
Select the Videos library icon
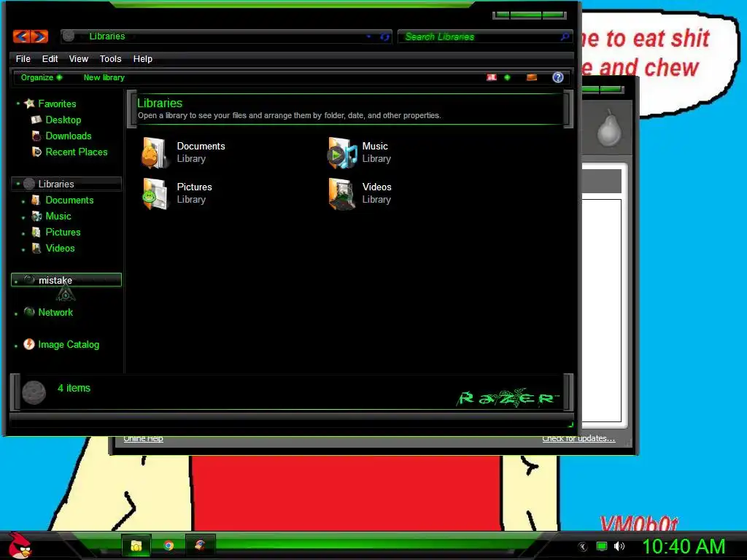(341, 194)
